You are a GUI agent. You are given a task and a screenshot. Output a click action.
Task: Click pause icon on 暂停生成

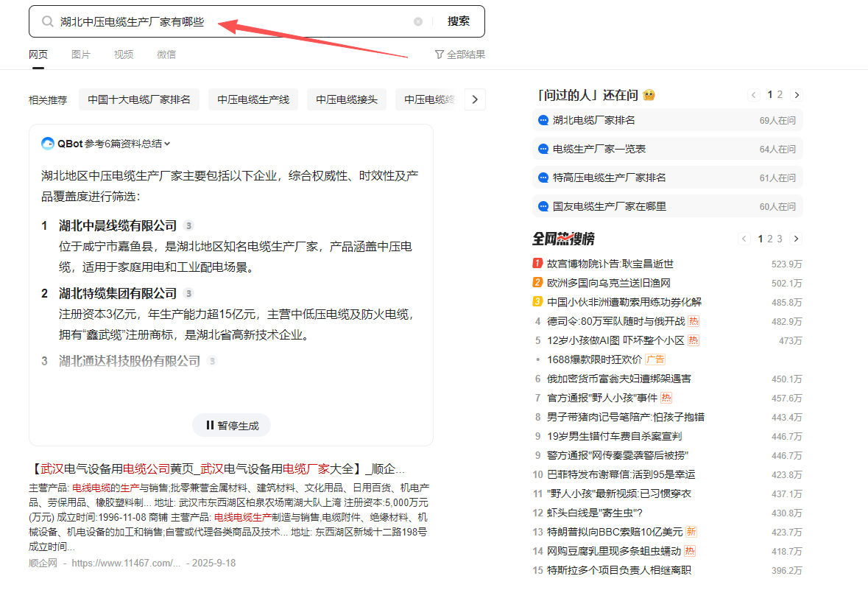click(x=210, y=425)
